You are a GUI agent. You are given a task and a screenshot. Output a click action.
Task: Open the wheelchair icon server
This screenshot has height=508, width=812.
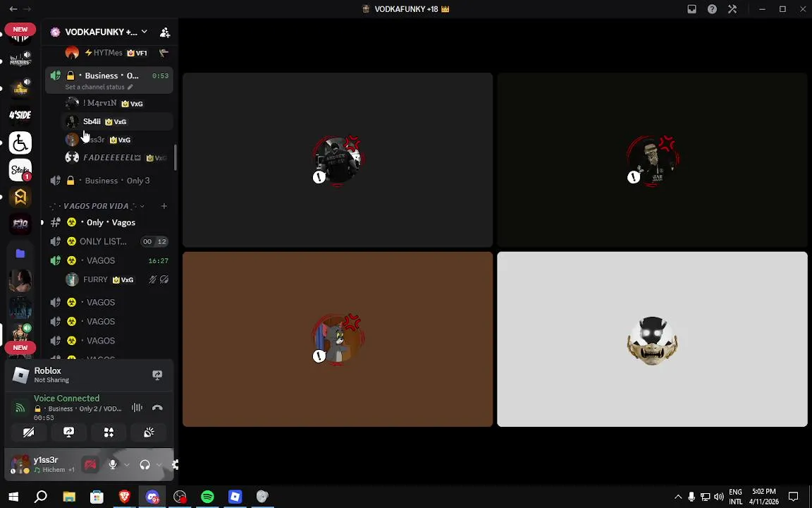tap(20, 143)
